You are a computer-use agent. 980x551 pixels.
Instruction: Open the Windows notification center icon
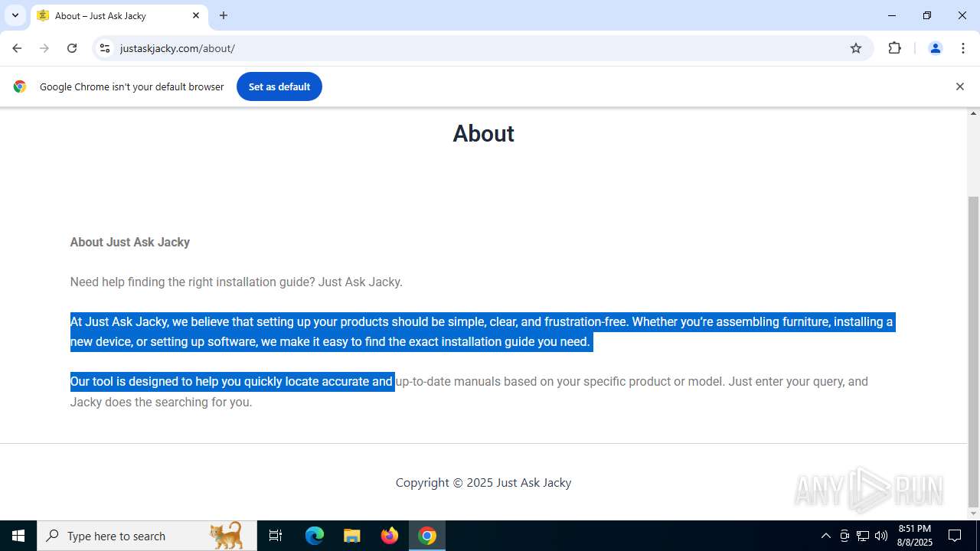tap(955, 536)
